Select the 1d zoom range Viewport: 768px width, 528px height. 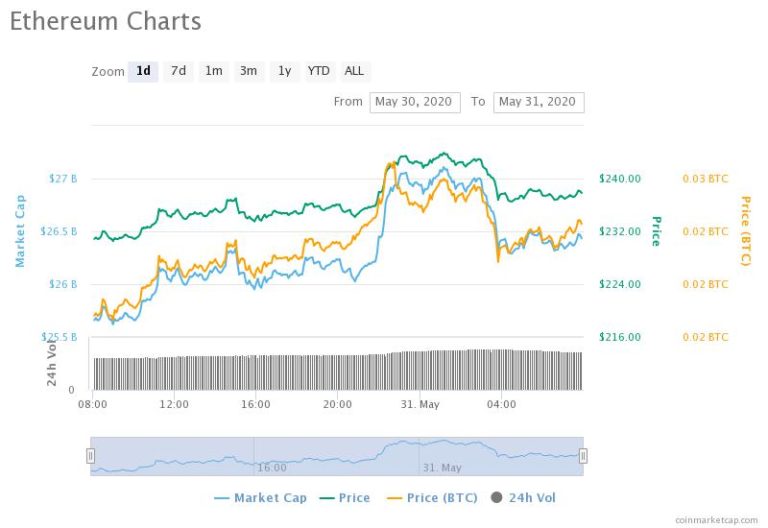click(x=143, y=71)
